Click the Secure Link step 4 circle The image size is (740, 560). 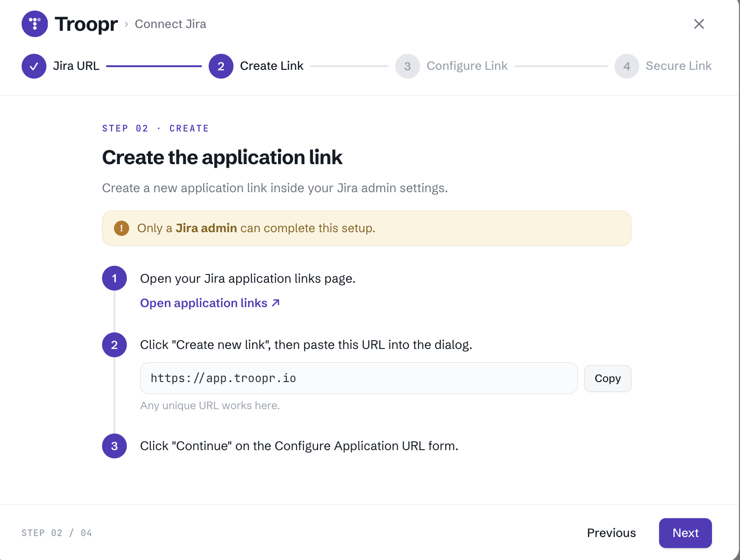pyautogui.click(x=627, y=66)
